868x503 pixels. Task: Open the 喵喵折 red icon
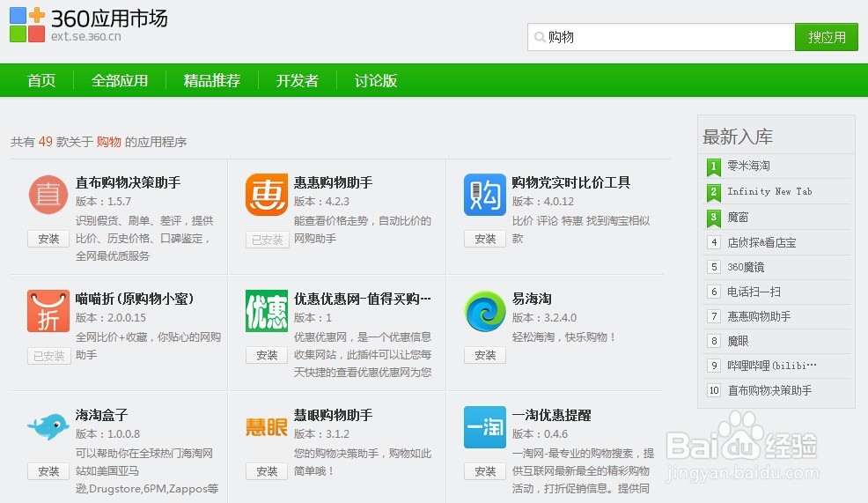48,311
